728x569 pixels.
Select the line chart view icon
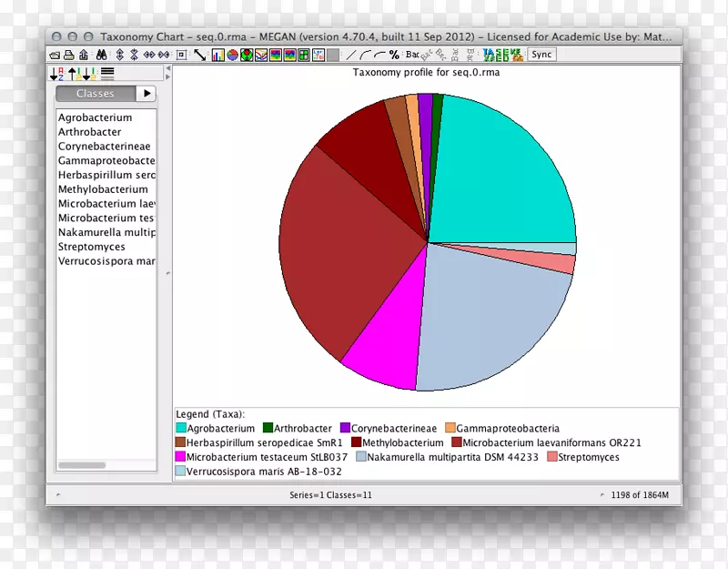[261, 56]
